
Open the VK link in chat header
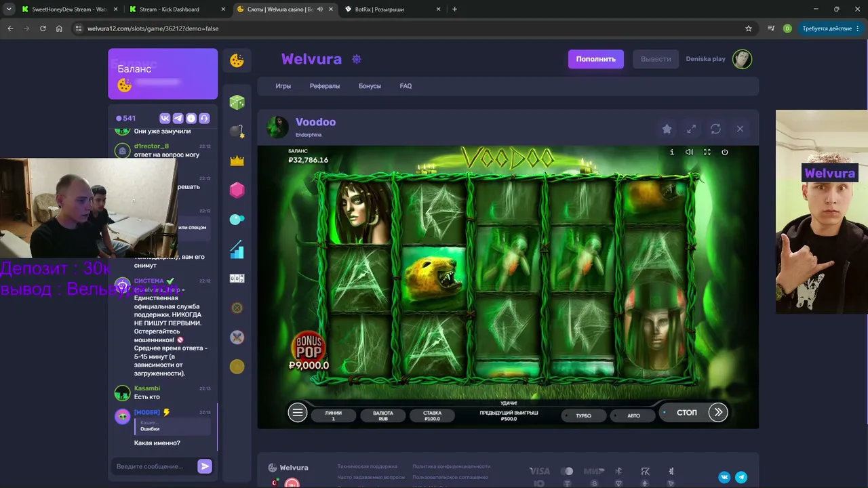click(165, 118)
